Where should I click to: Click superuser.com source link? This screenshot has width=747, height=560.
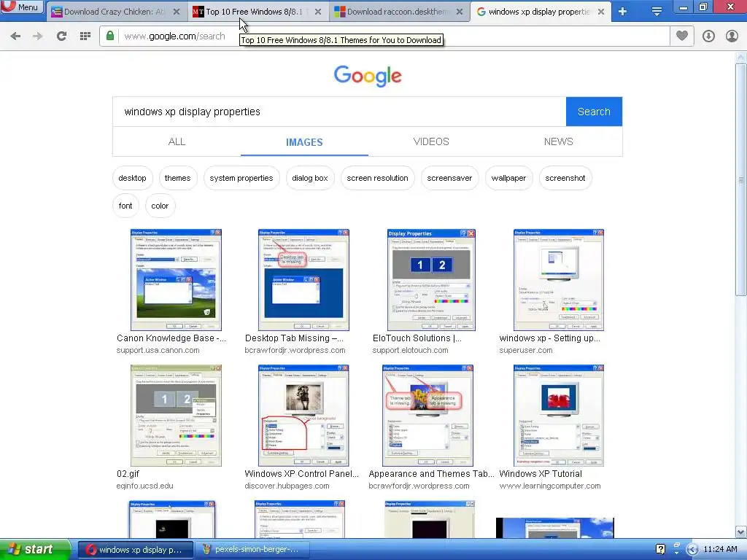coord(526,351)
